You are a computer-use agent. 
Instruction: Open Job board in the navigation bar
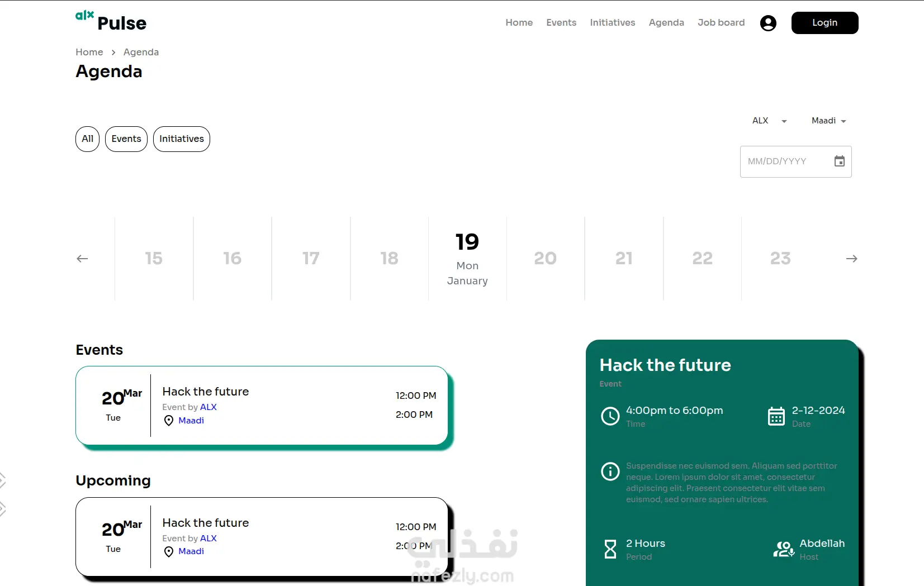(x=721, y=23)
